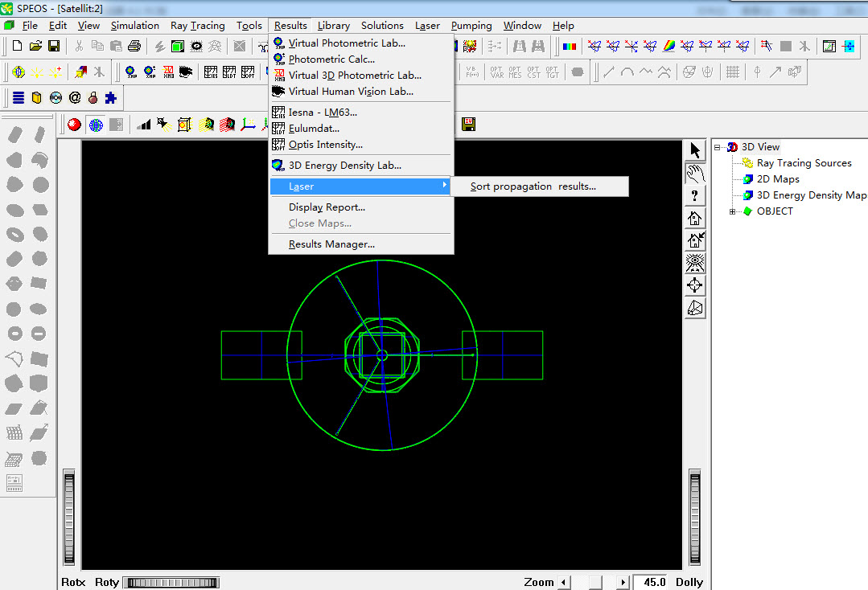Expand the OBJECT tree node
The image size is (868, 590).
click(732, 211)
